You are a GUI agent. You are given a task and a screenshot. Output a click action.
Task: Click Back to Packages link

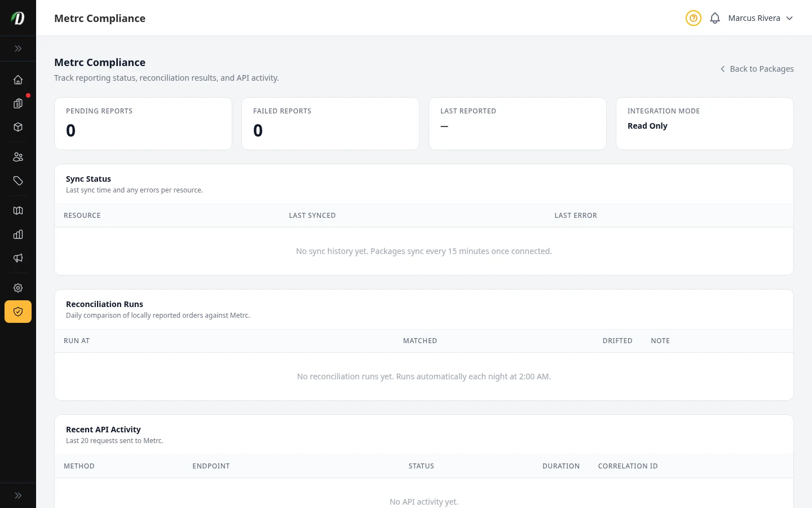pos(757,68)
